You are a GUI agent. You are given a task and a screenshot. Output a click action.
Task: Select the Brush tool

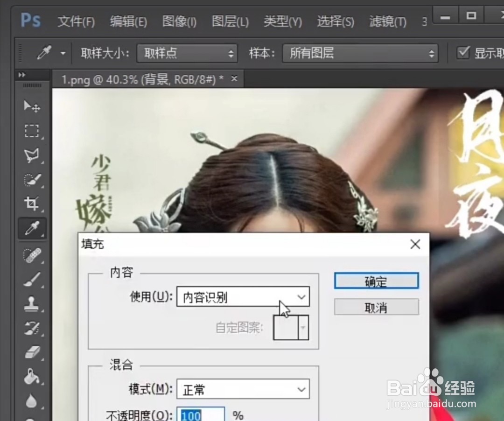click(x=32, y=279)
